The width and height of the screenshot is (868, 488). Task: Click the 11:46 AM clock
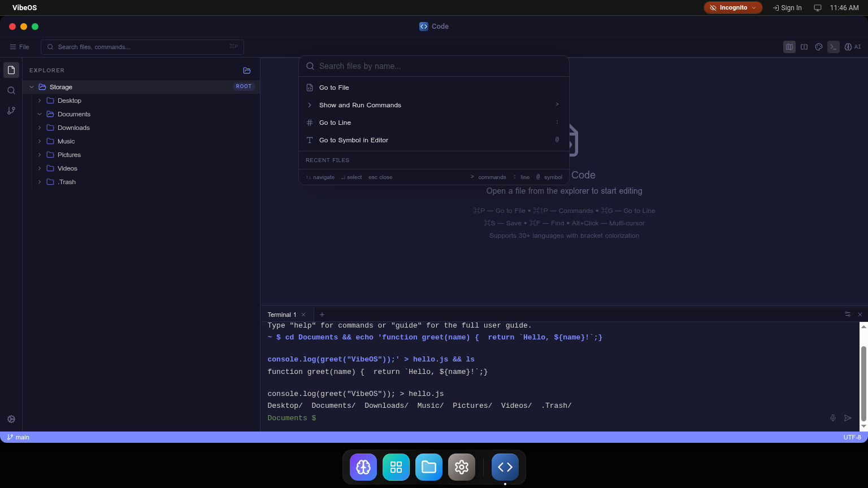[844, 8]
